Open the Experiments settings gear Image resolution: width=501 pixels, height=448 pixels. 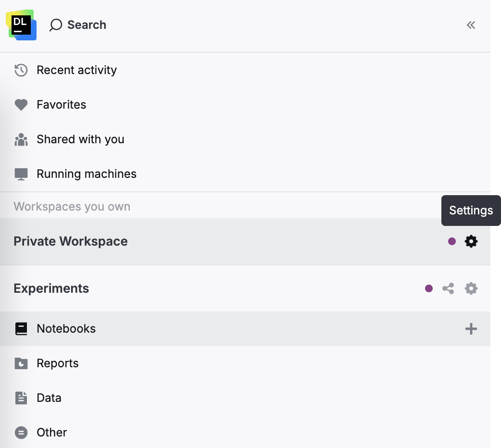pyautogui.click(x=471, y=288)
